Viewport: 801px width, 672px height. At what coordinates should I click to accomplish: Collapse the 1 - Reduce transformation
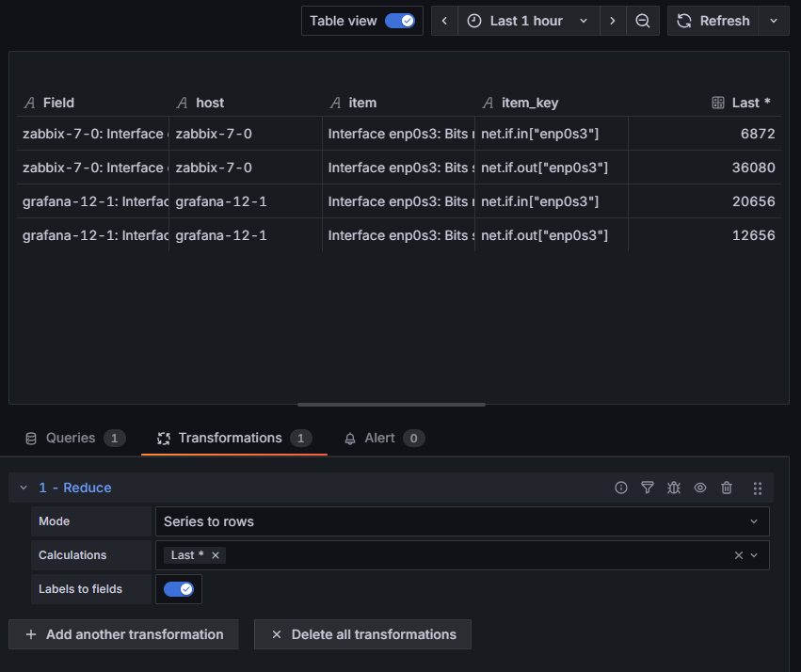pos(24,488)
